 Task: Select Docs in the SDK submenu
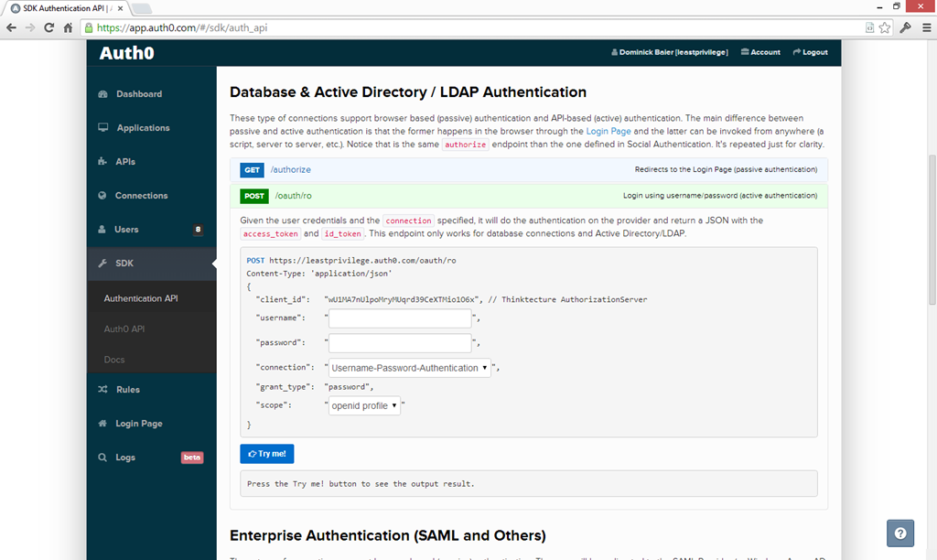[114, 360]
